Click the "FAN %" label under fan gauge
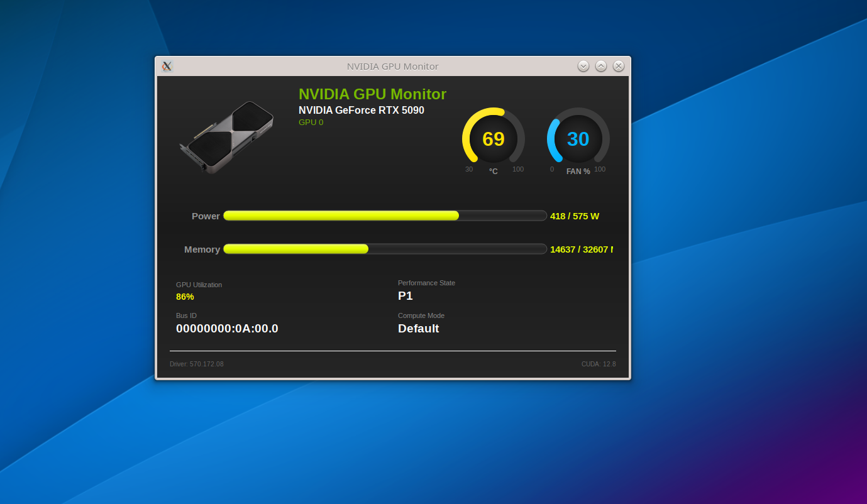Image resolution: width=867 pixels, height=504 pixels. click(x=578, y=172)
